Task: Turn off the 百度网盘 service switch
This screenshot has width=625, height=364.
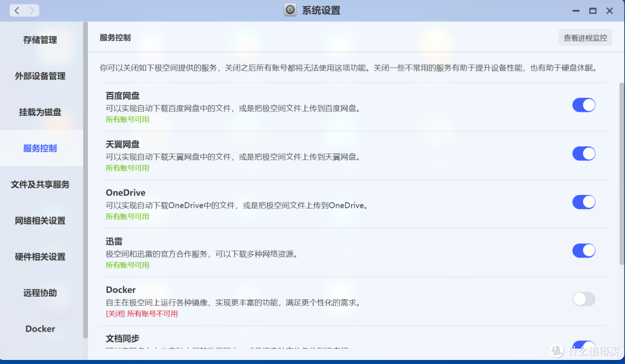Action: (583, 105)
